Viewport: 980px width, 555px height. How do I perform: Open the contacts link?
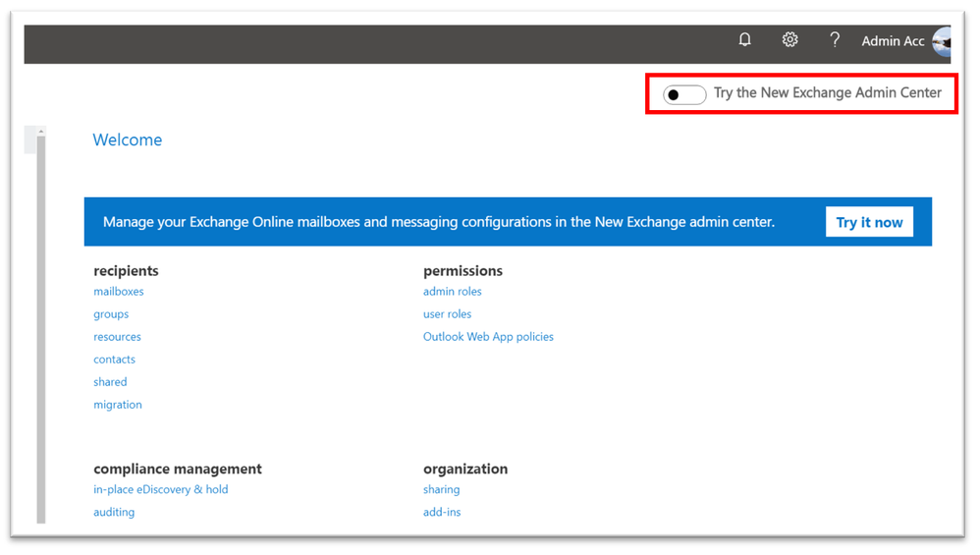114,360
